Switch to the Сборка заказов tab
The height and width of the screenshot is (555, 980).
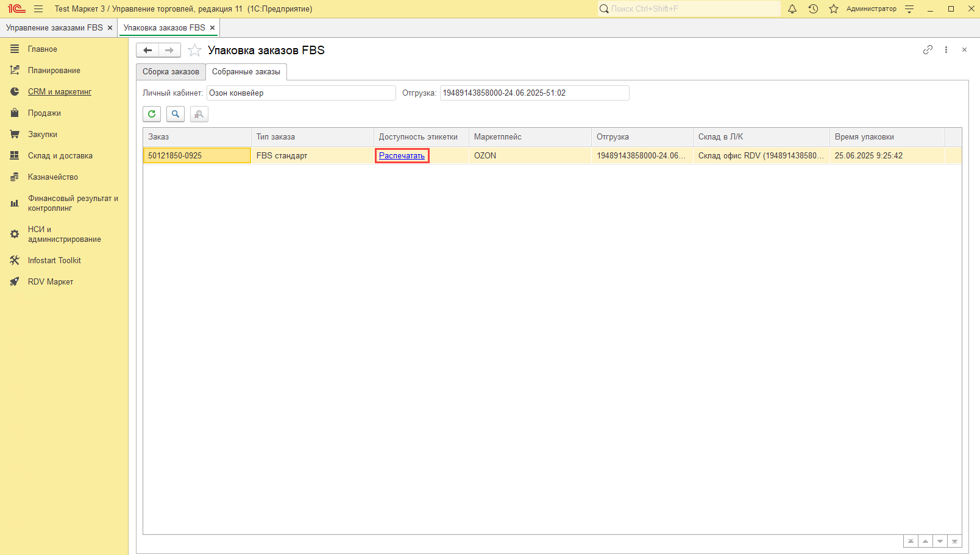click(171, 72)
